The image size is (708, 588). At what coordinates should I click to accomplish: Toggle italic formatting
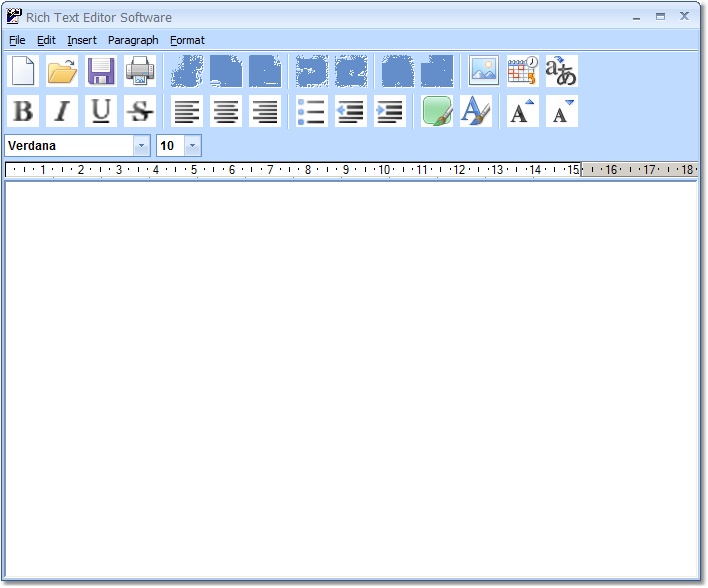coord(62,111)
